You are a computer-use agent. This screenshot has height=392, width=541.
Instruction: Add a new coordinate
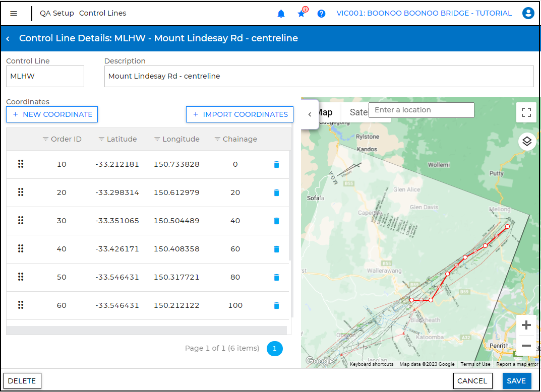52,114
